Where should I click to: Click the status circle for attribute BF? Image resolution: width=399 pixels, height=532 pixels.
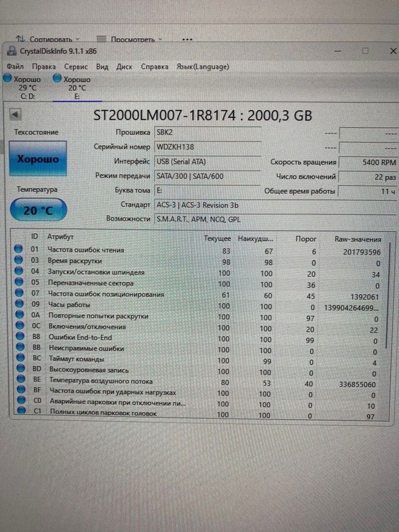point(21,390)
